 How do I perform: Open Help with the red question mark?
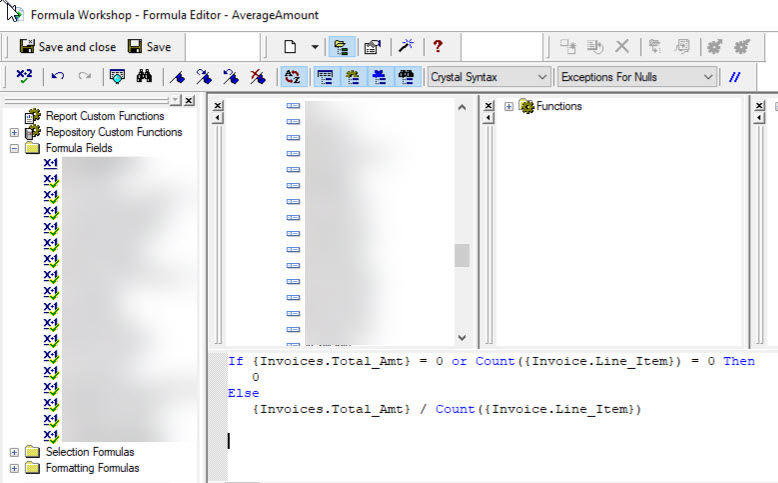tap(437, 46)
